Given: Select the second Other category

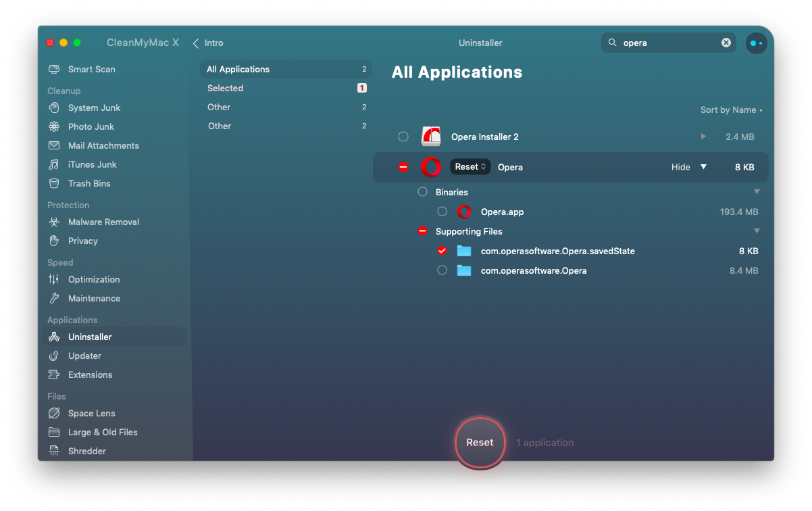Looking at the screenshot, I should [286, 126].
